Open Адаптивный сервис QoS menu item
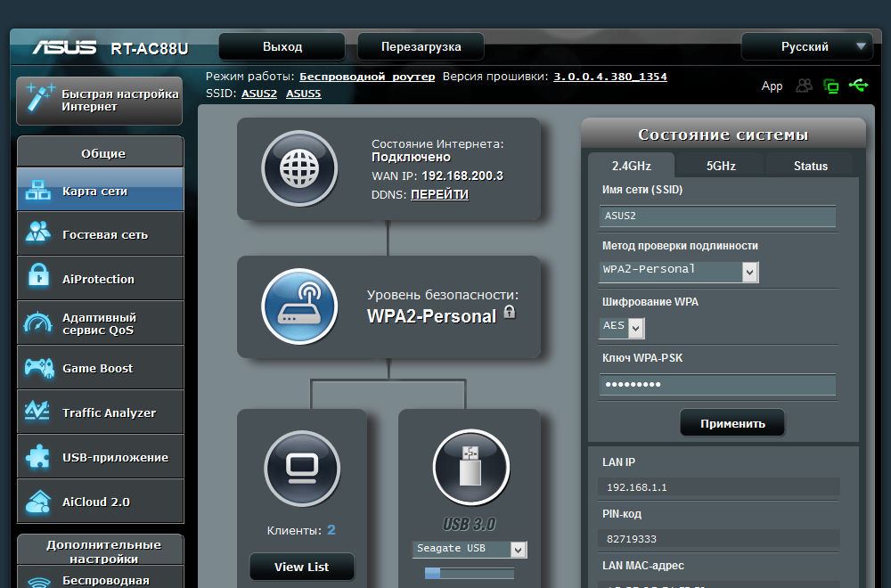The width and height of the screenshot is (891, 588). (100, 323)
